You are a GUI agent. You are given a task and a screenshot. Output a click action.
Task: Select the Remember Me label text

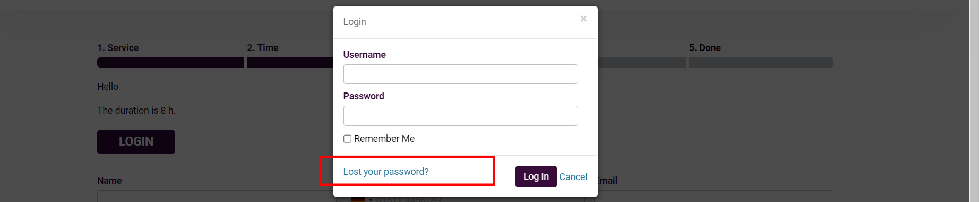(x=384, y=139)
